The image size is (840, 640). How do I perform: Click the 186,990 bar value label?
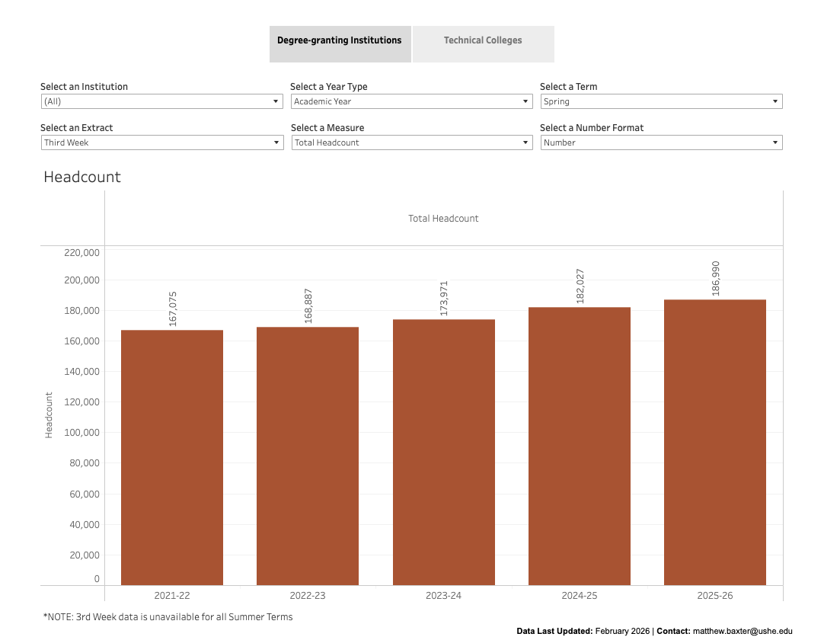(x=715, y=279)
